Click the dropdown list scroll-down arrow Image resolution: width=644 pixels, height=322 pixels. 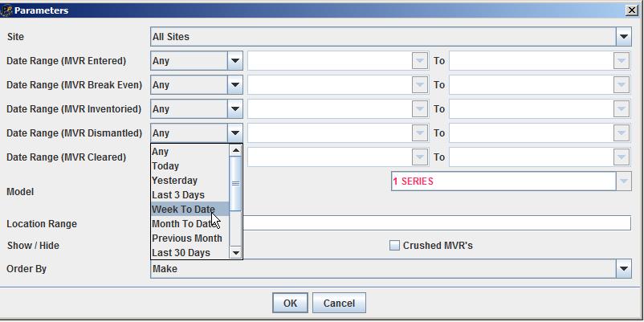pos(235,253)
